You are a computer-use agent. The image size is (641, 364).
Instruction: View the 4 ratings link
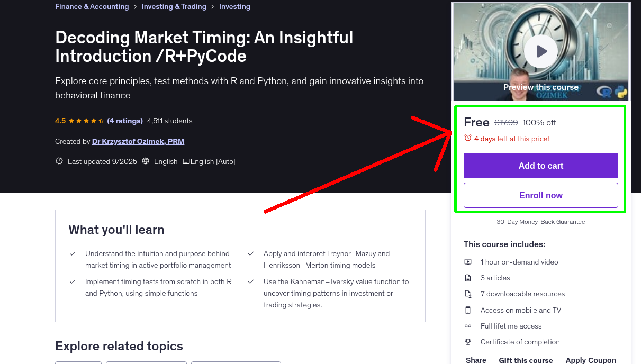pyautogui.click(x=125, y=121)
